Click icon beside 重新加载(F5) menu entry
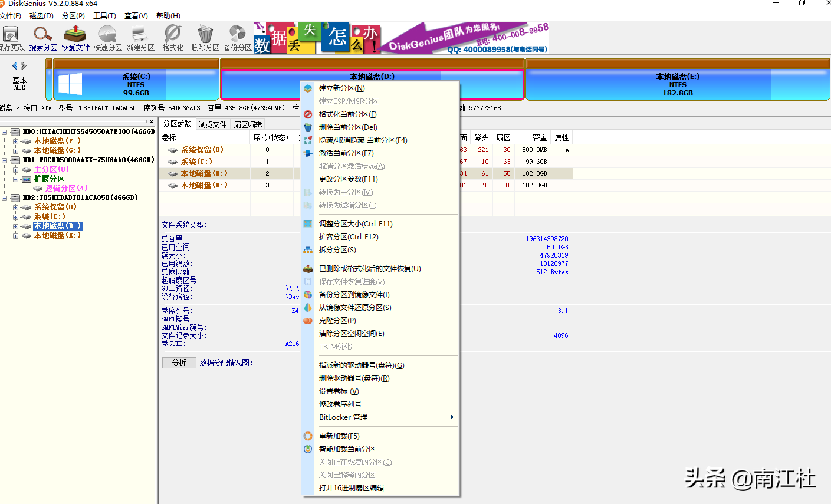The height and width of the screenshot is (504, 831). tap(308, 436)
